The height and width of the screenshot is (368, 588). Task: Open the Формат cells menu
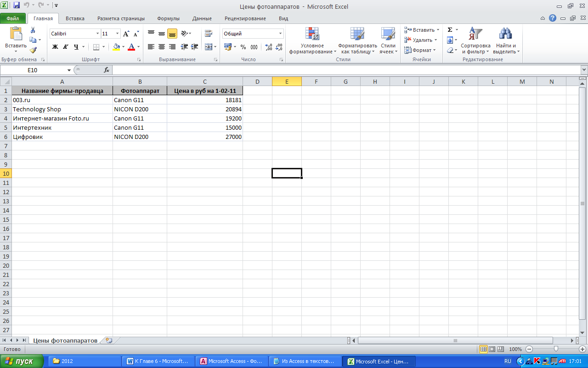pyautogui.click(x=420, y=50)
